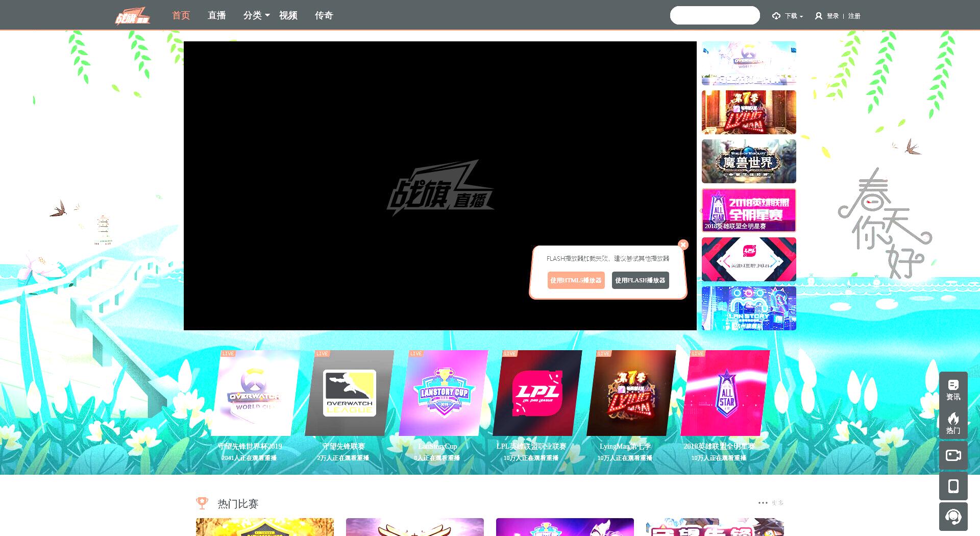Open Overwatch World Cup live card
This screenshot has width=980, height=536.
255,393
